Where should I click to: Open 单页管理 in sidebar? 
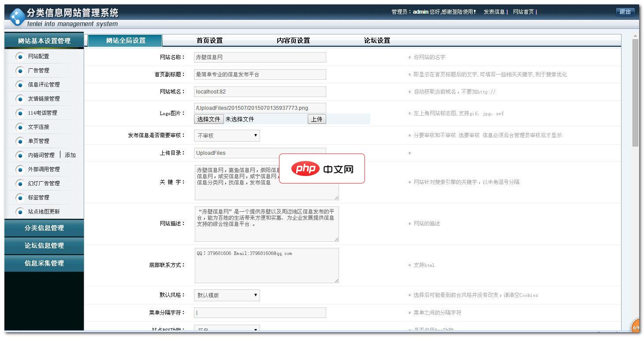[38, 141]
